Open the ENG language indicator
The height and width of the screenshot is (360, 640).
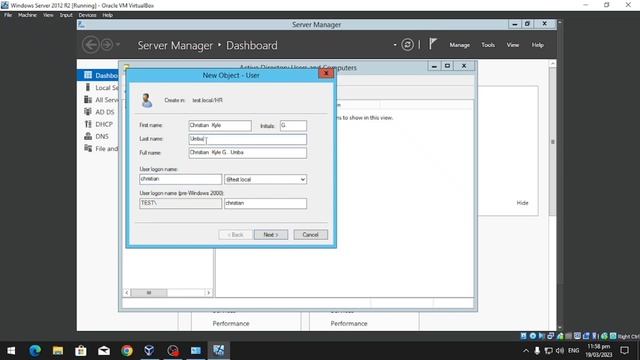(x=573, y=351)
